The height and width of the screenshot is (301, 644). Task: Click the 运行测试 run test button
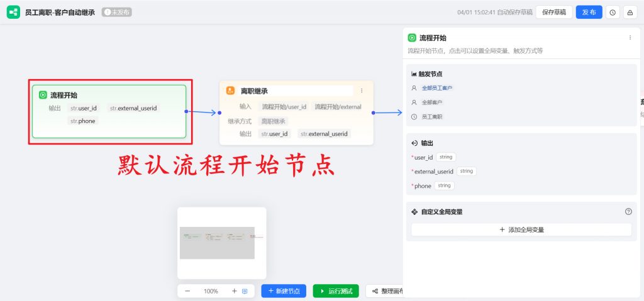[336, 291]
